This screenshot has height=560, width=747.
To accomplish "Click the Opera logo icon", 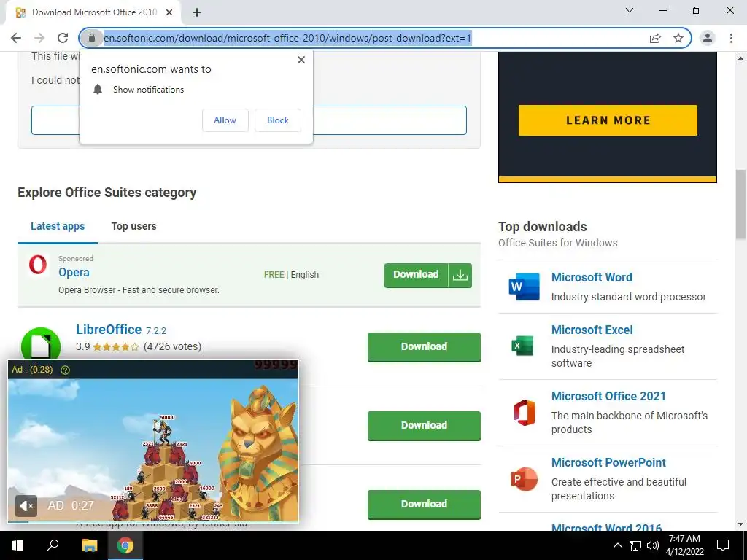I will point(38,265).
